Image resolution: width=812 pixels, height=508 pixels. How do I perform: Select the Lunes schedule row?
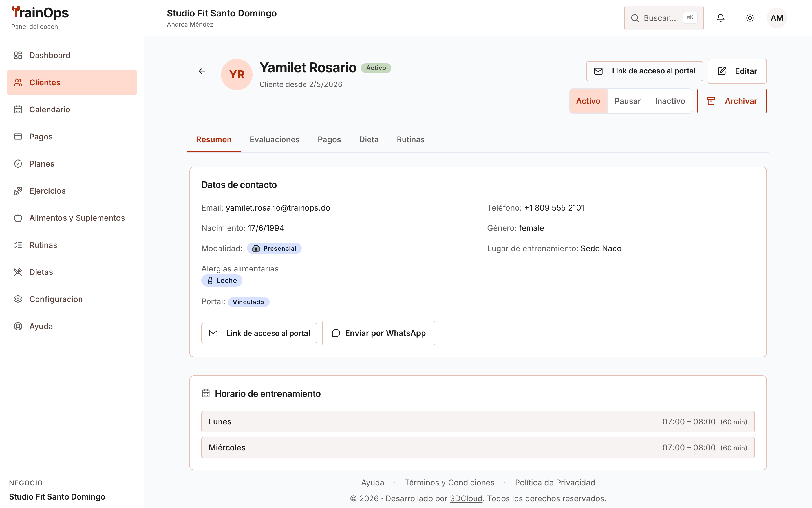tap(478, 422)
